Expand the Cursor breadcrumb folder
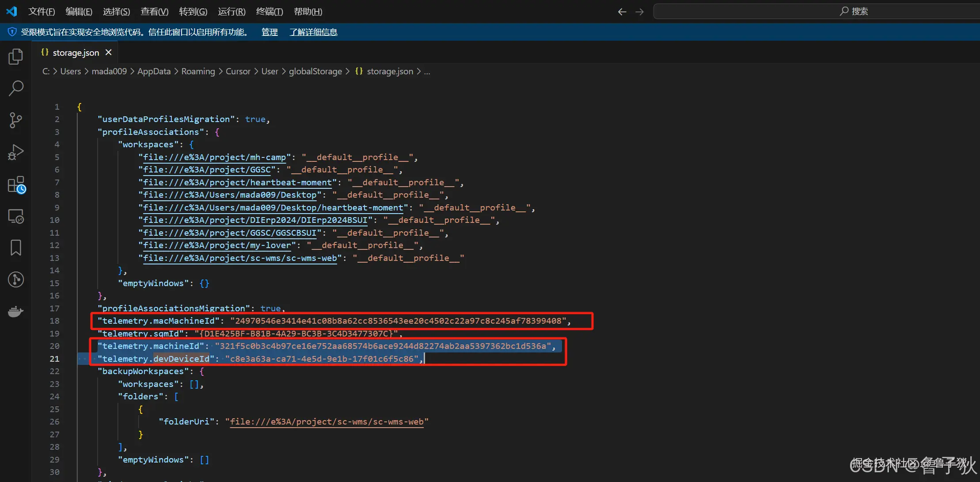The height and width of the screenshot is (482, 980). click(x=238, y=71)
